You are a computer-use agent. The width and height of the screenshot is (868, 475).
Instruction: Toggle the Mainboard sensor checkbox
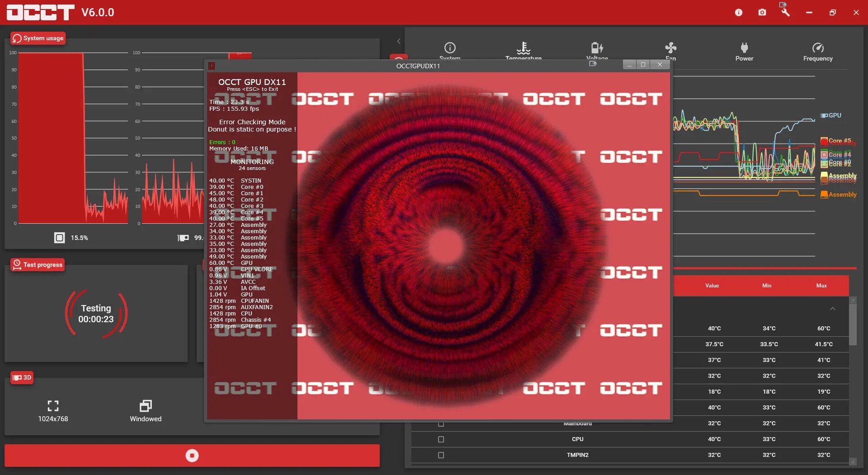[x=441, y=423]
